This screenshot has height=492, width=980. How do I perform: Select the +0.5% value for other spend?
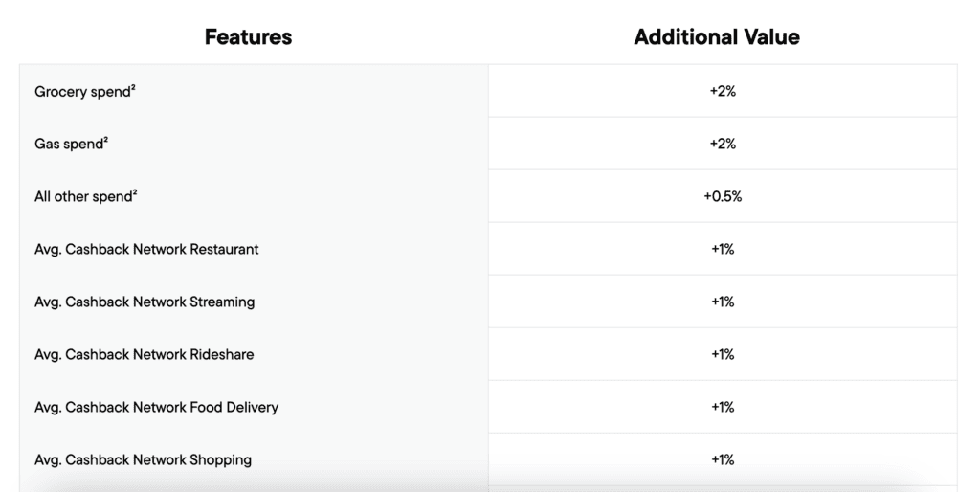coord(723,197)
